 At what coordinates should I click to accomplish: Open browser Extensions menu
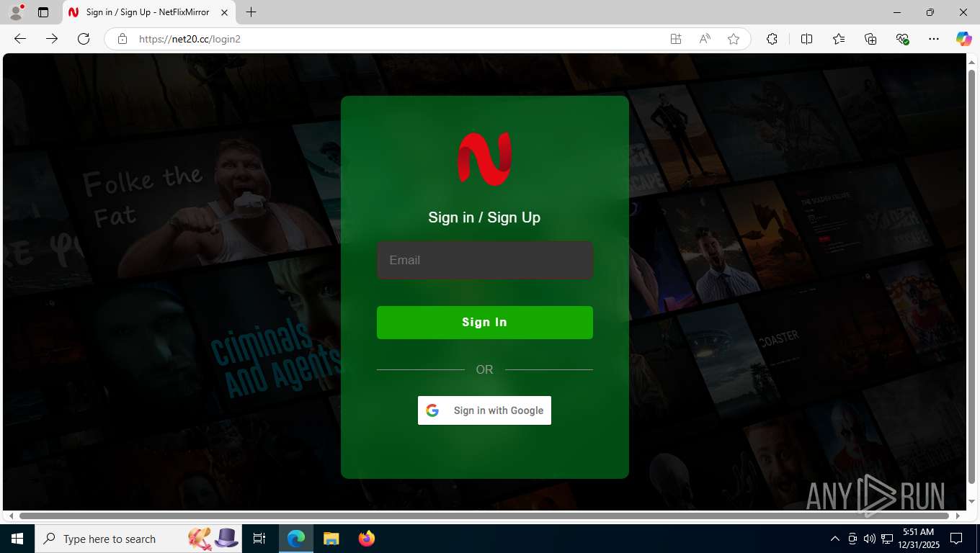(772, 39)
